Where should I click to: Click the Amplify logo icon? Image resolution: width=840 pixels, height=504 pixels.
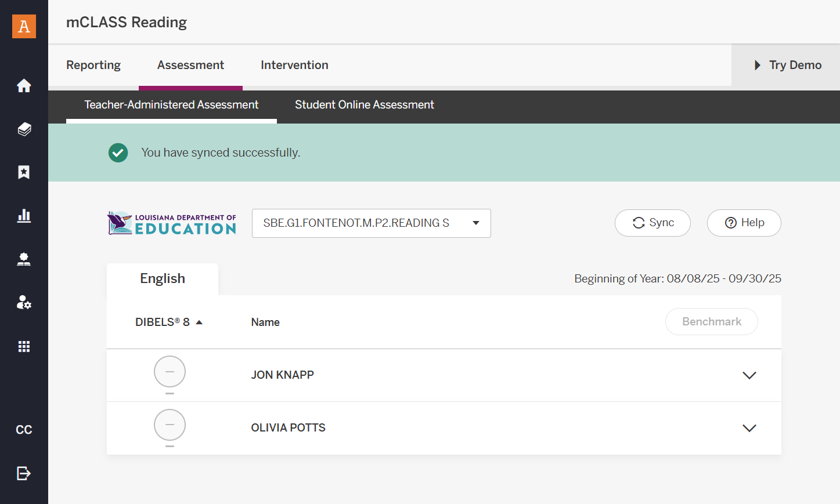click(24, 26)
